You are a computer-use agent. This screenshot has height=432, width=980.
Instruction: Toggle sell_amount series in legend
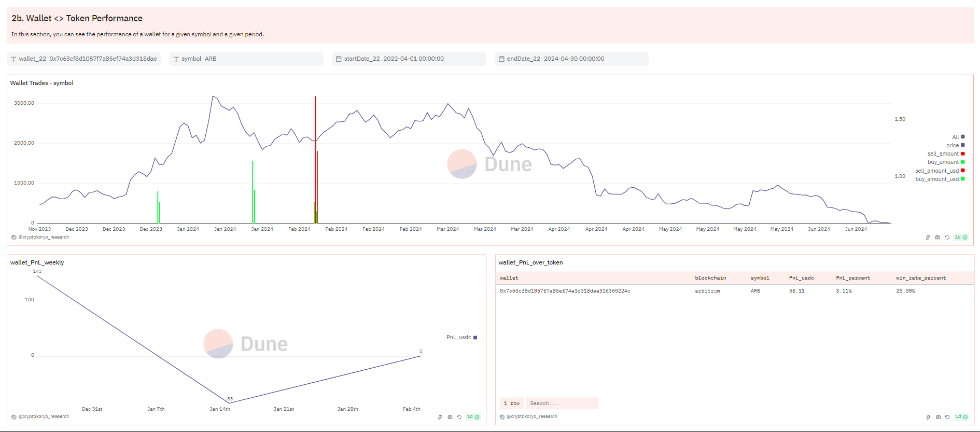[946, 154]
